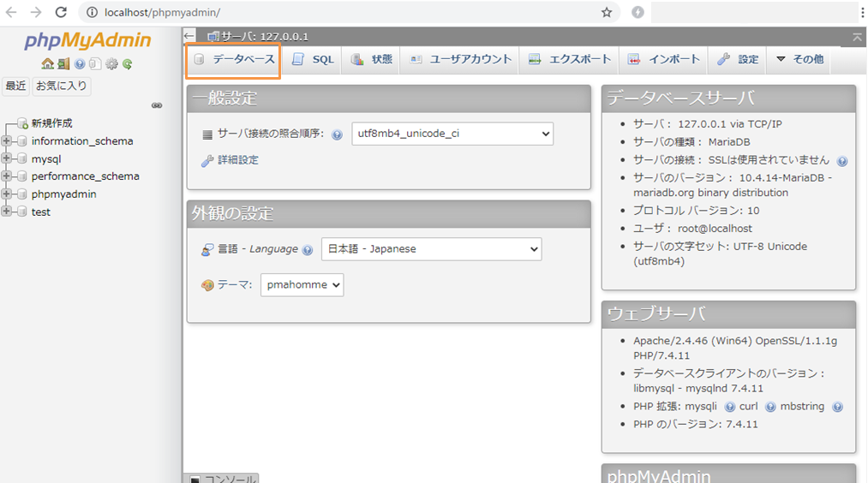This screenshot has height=483, width=868.
Task: Expand test database tree node
Action: tap(6, 212)
